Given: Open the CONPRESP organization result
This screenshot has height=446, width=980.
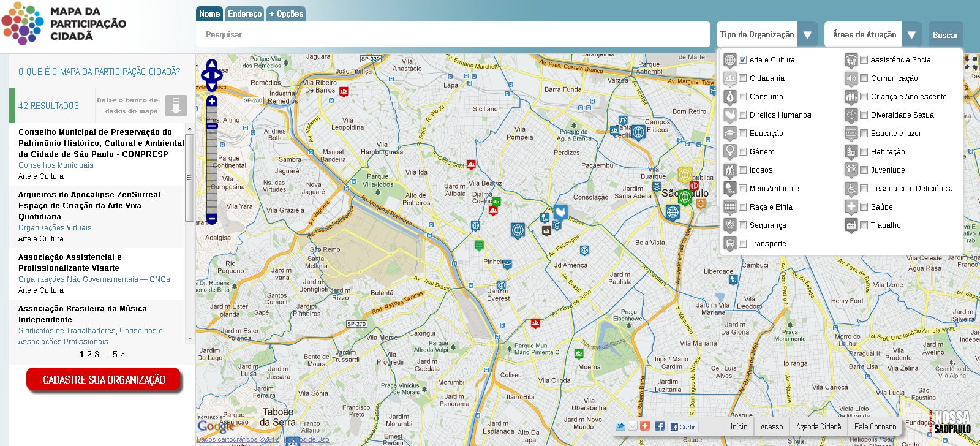Looking at the screenshot, I should tap(101, 143).
